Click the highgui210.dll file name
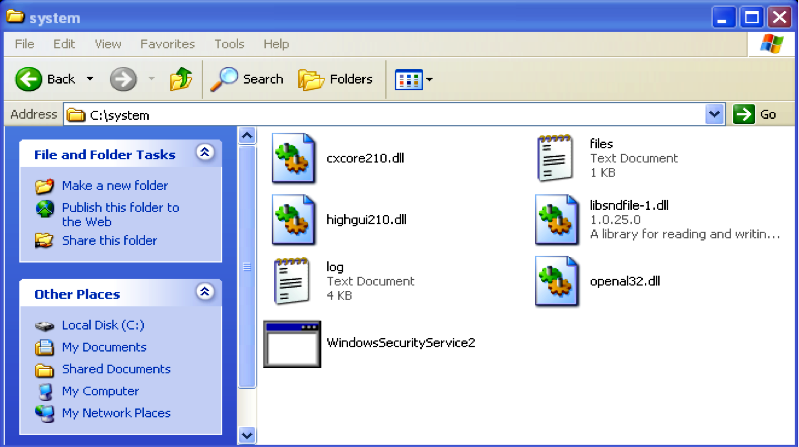Screen dimensions: 799x447 click(366, 220)
